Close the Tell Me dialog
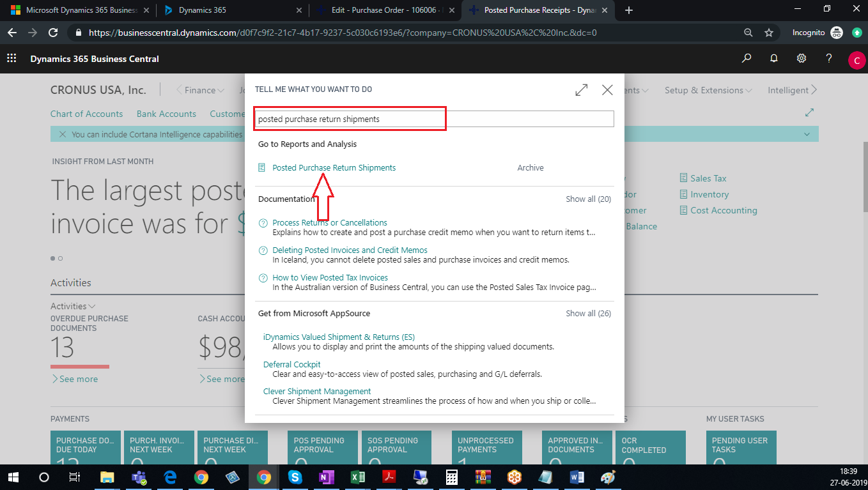The width and height of the screenshot is (868, 490). pos(607,90)
